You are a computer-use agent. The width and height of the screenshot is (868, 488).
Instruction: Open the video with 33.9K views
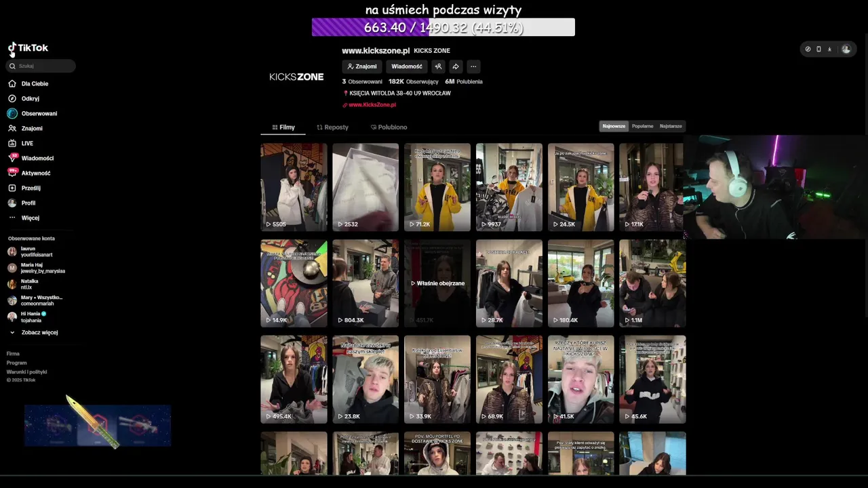(437, 380)
